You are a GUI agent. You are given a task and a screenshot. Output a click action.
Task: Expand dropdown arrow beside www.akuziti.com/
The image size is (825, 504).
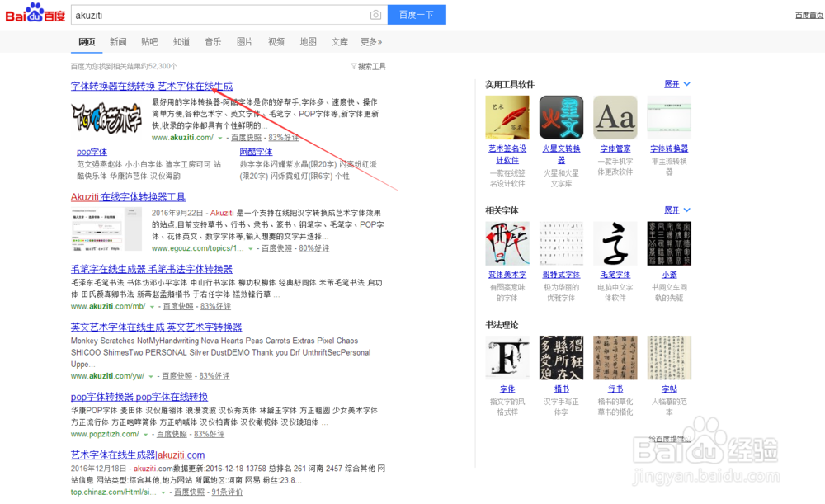220,138
